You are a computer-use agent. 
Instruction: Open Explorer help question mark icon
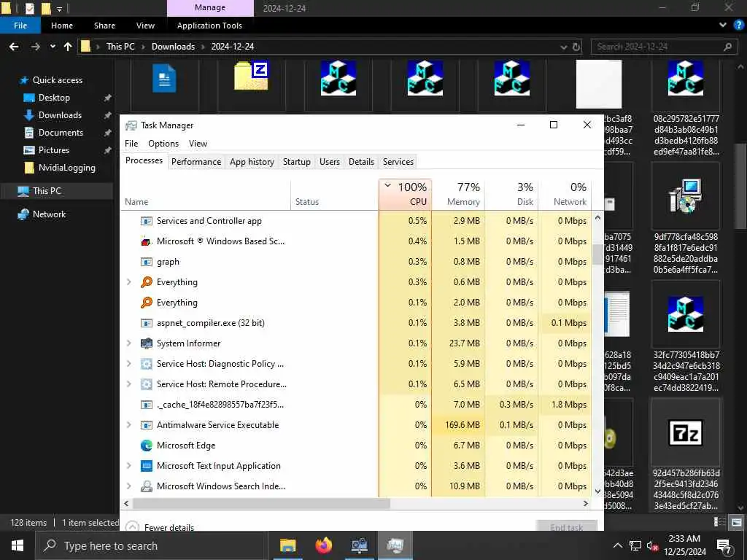pyautogui.click(x=739, y=26)
